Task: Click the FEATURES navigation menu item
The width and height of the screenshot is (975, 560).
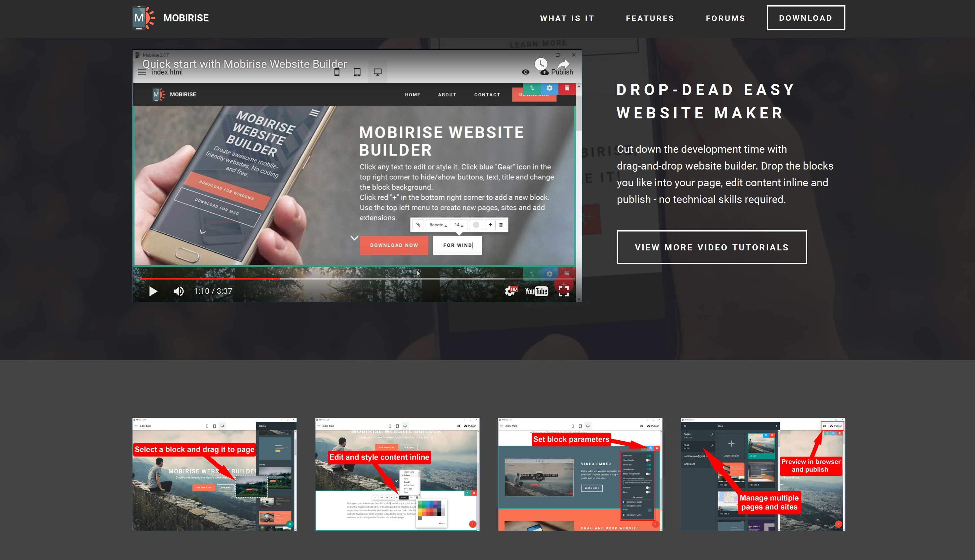Action: point(649,17)
